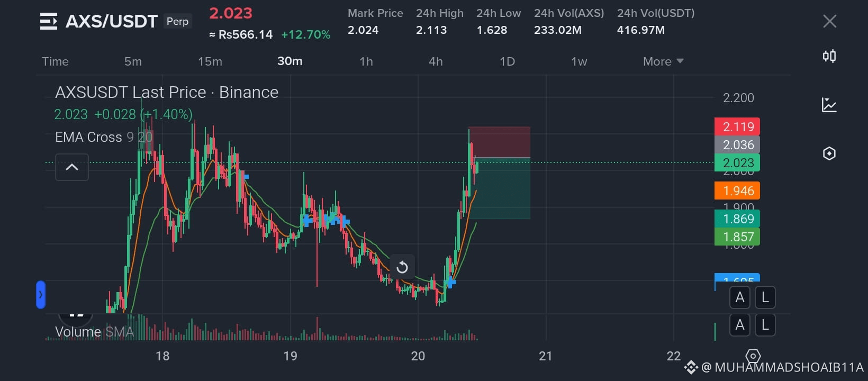The image size is (868, 381).
Task: Click date 18 on the time axis
Action: tap(162, 356)
